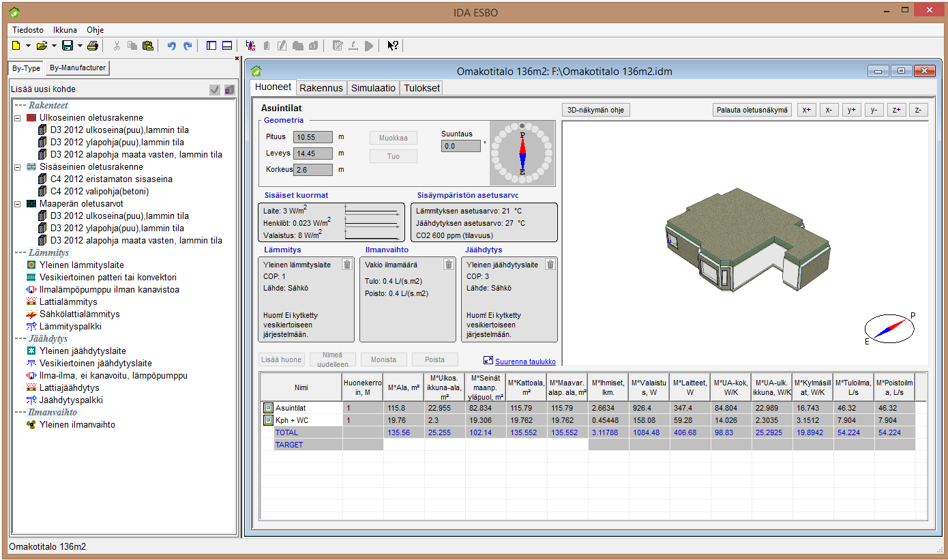948x560 pixels.
Task: Click the y+ view button
Action: pyautogui.click(x=851, y=110)
